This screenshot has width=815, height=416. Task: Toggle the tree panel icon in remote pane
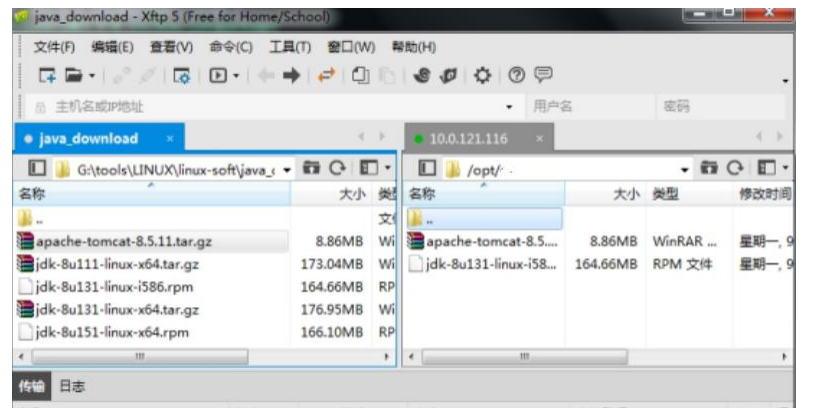427,168
